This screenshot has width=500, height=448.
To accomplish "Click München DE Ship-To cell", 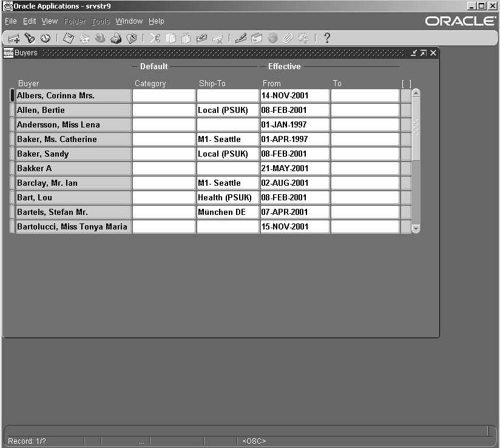I will (228, 212).
